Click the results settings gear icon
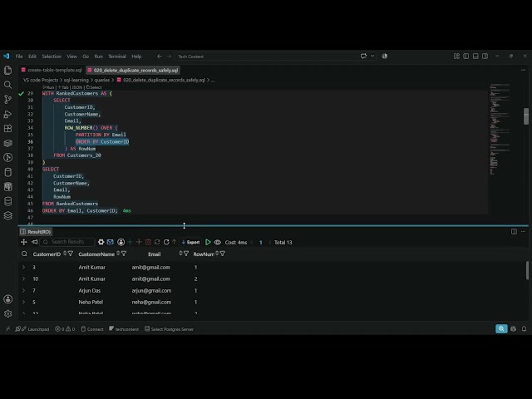 coord(101,242)
